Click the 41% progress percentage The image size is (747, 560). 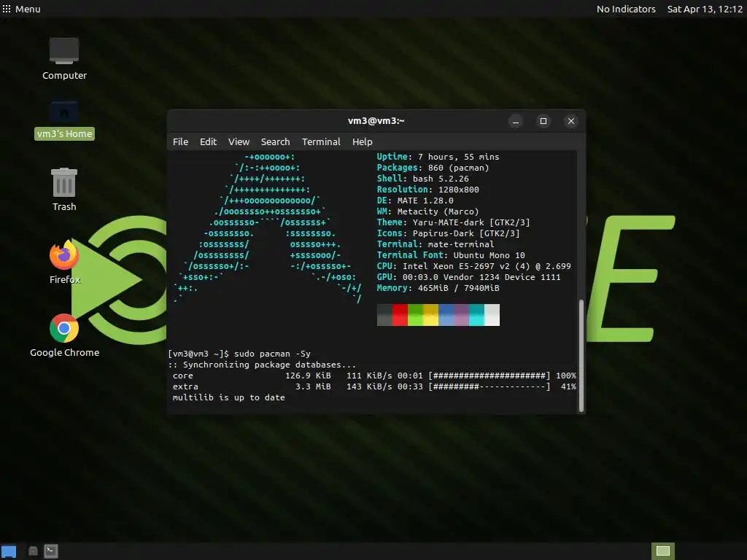[x=568, y=386]
